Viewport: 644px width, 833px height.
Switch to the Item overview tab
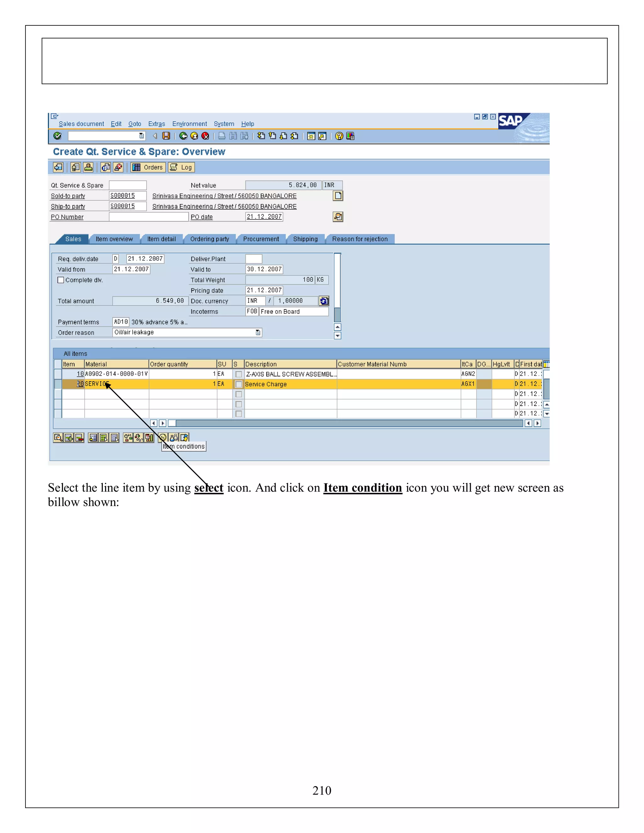(x=114, y=239)
